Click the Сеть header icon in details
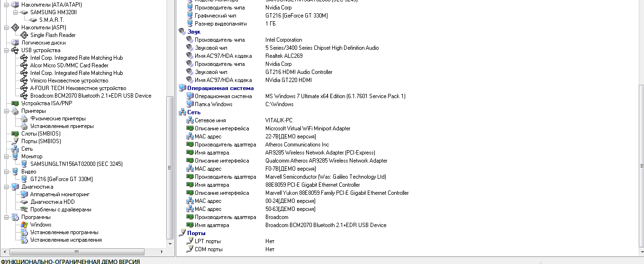 182,112
